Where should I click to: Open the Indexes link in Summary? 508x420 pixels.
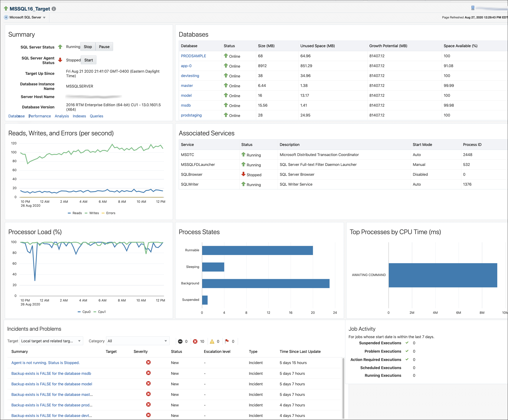pos(79,116)
